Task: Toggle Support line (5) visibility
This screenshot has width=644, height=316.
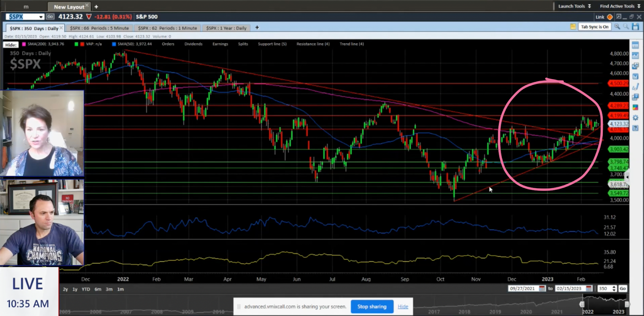Action: click(272, 44)
